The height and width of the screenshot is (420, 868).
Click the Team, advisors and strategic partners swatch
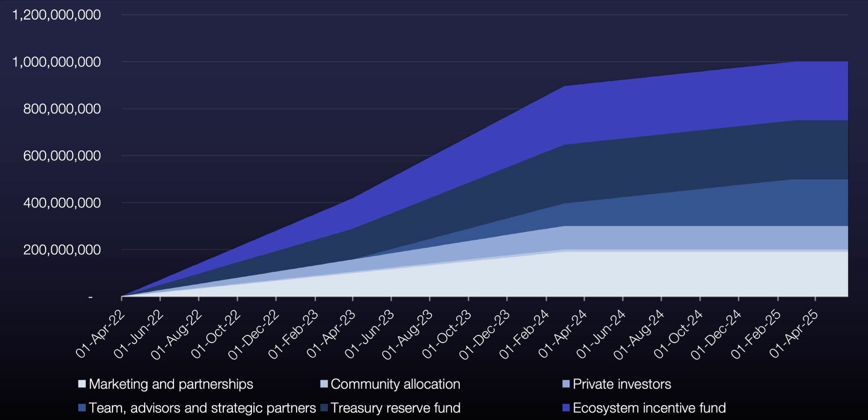82,408
